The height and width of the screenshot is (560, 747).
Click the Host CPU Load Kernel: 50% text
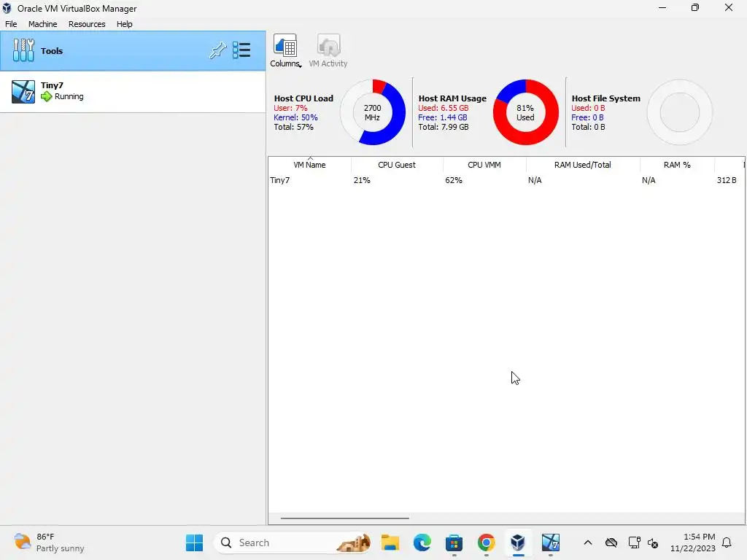pos(295,117)
